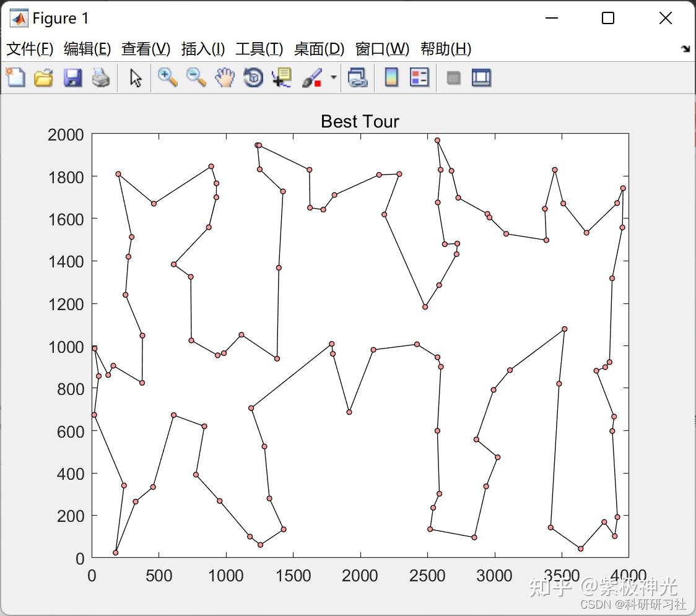
Task: Activate the Zoom Out magnifier tool
Action: pyautogui.click(x=196, y=77)
